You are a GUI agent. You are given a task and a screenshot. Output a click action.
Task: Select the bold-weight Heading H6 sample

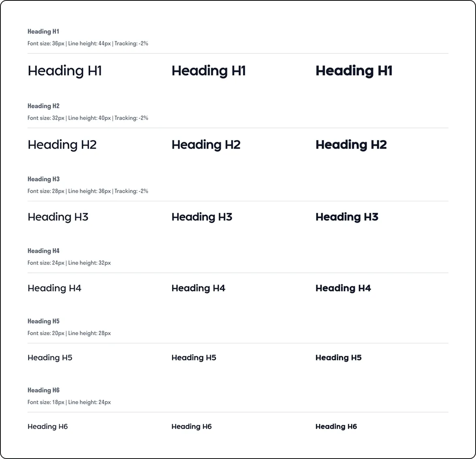pyautogui.click(x=336, y=427)
